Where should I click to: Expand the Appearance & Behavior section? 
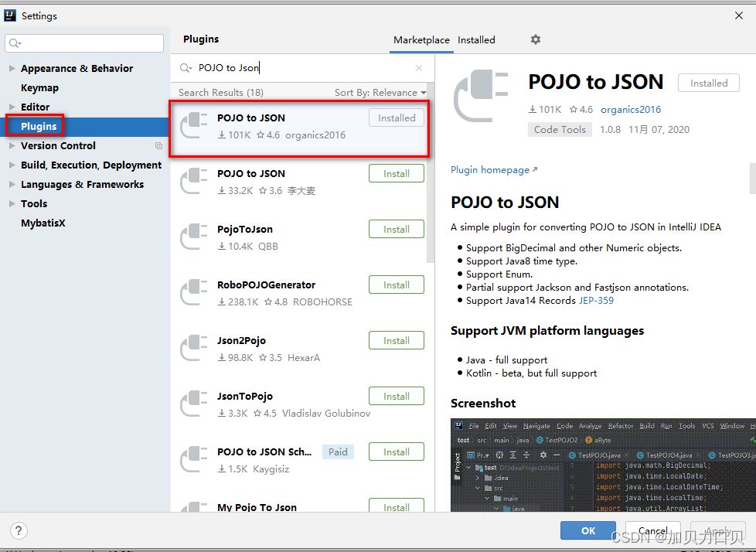12,69
